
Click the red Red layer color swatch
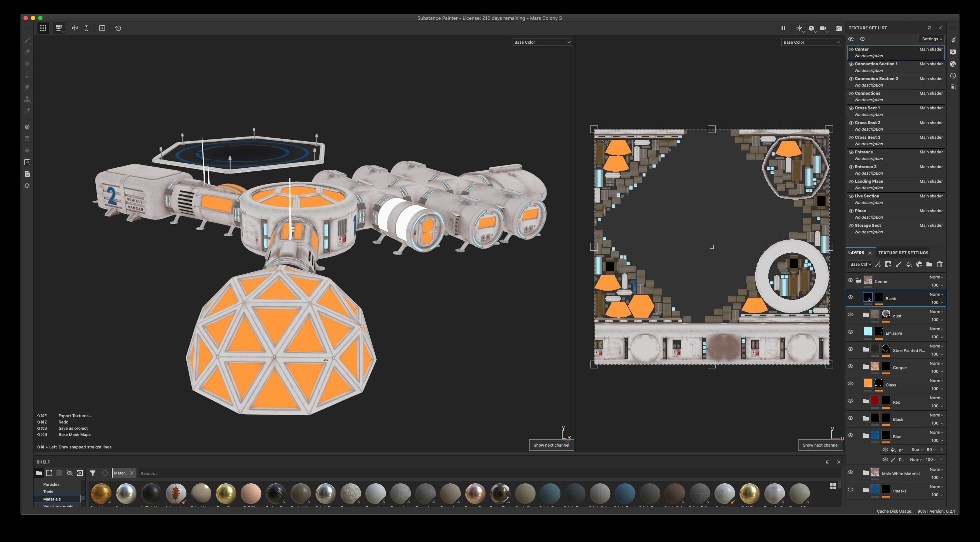[x=875, y=401]
